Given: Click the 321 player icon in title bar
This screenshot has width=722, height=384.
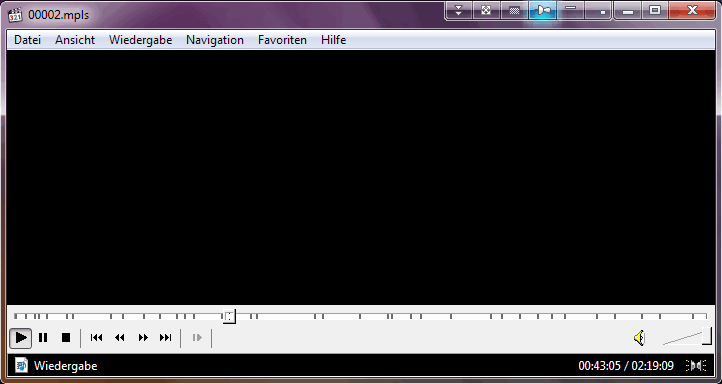Looking at the screenshot, I should [x=15, y=15].
